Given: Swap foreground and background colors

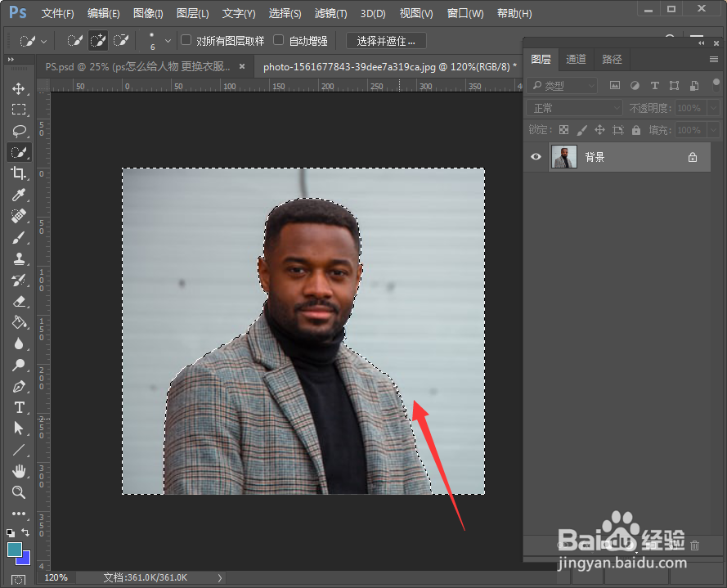Looking at the screenshot, I should pos(26,532).
